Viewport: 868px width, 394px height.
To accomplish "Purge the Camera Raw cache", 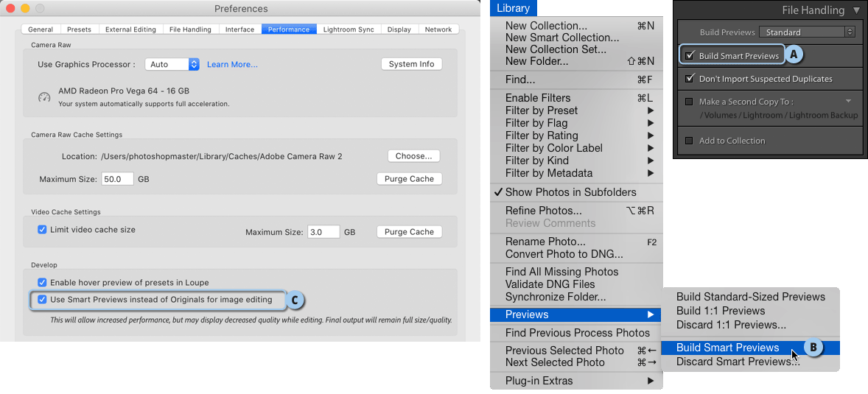I will pyautogui.click(x=409, y=179).
